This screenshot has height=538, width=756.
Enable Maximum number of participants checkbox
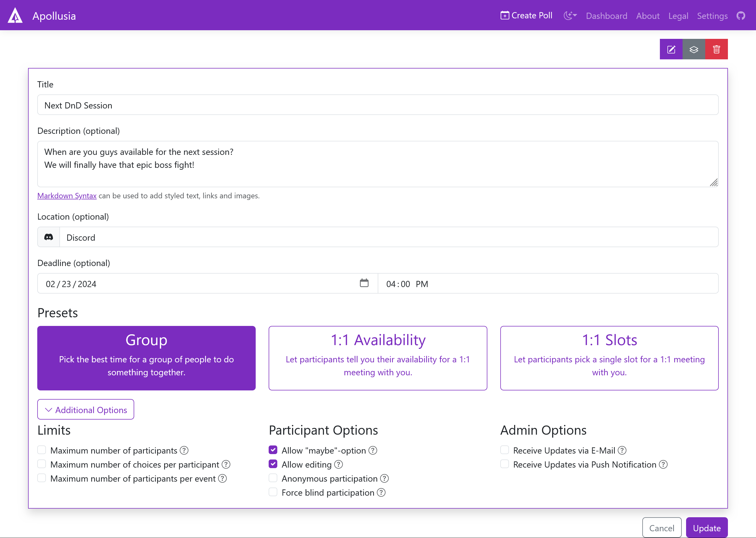(42, 450)
